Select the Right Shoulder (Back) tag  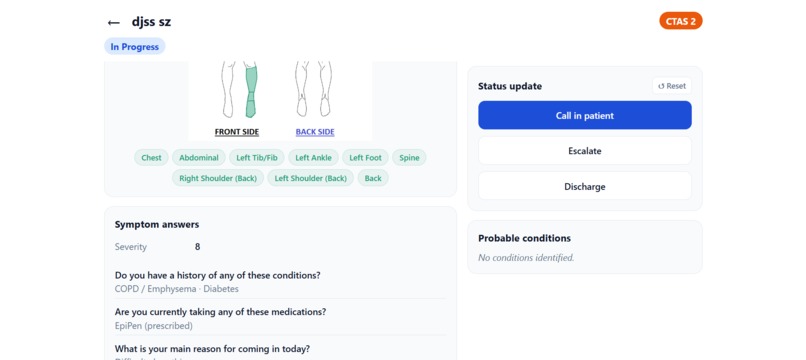point(218,178)
